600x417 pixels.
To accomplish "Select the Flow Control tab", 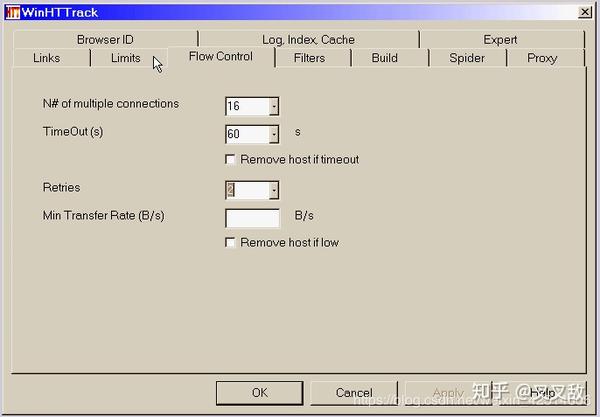I will 221,57.
